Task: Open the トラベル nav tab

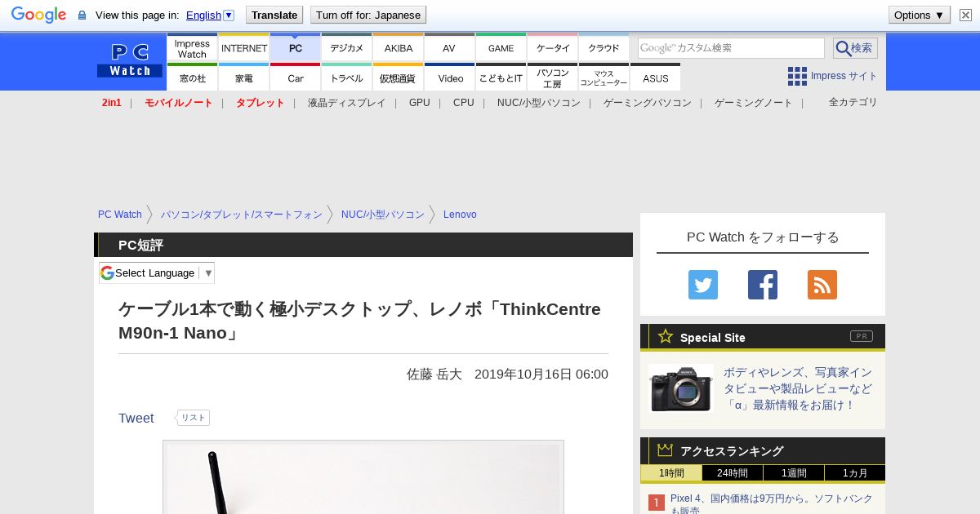Action: [x=347, y=78]
